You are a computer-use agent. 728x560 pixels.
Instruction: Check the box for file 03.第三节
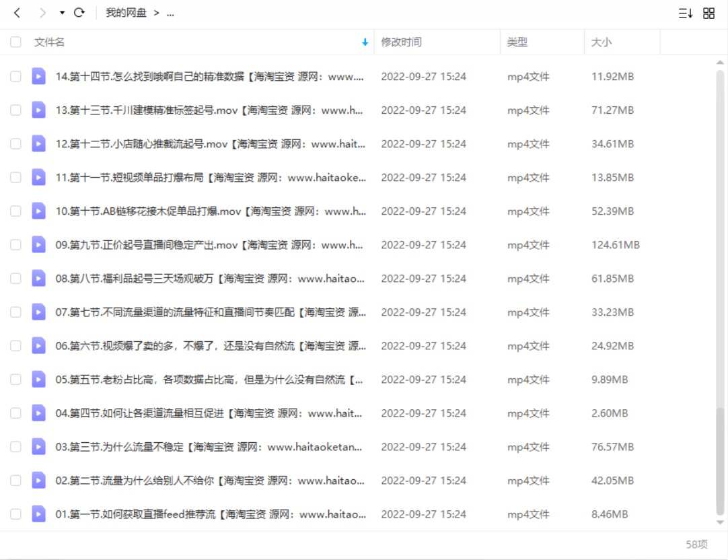(x=15, y=447)
